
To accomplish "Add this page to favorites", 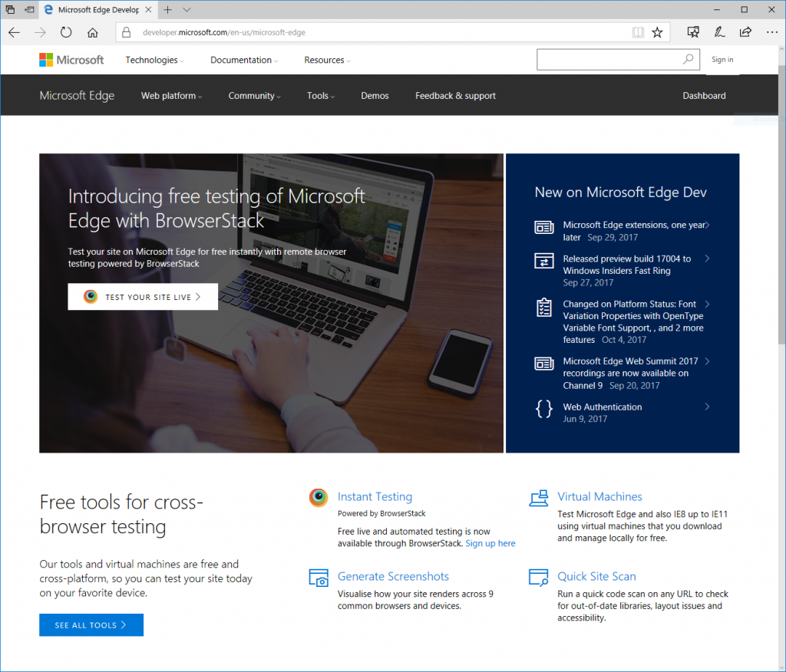I will coord(658,32).
